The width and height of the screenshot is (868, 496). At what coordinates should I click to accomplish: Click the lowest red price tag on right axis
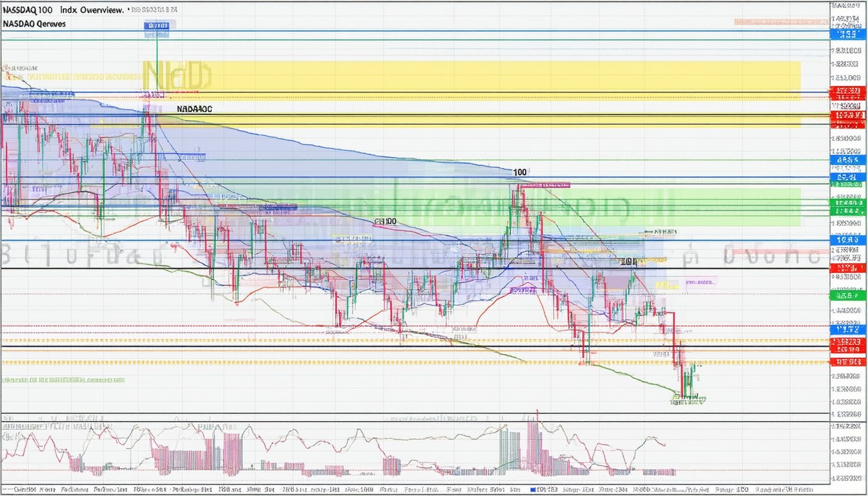pos(847,362)
